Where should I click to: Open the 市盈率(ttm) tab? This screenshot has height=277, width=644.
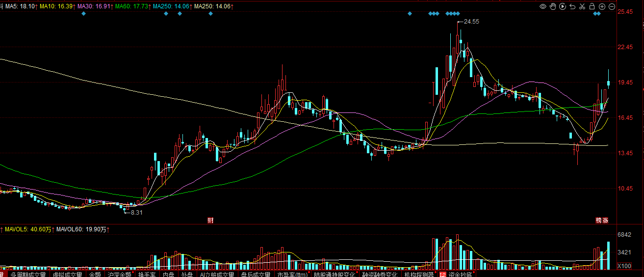(292, 274)
